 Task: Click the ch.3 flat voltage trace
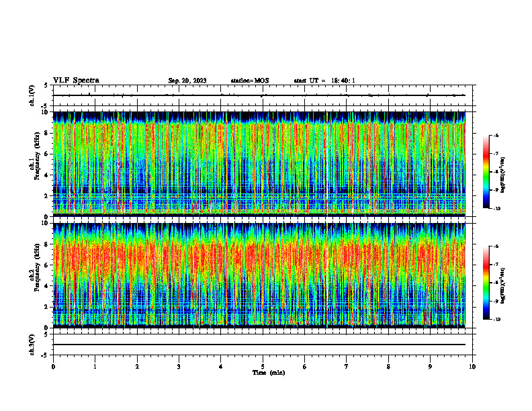click(259, 345)
